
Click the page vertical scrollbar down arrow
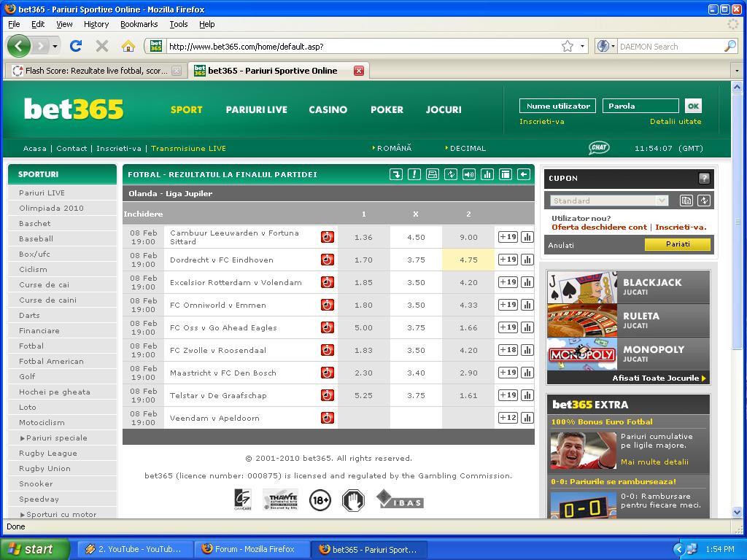(x=737, y=513)
